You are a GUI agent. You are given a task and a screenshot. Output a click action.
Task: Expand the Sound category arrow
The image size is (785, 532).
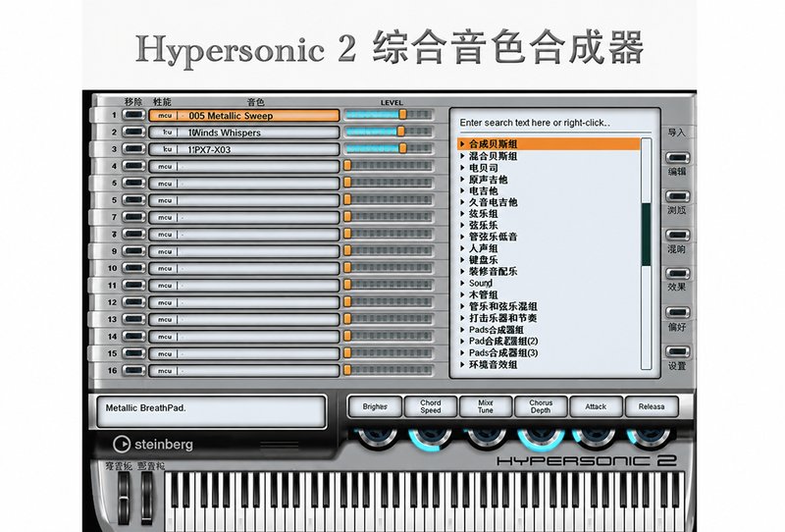coord(462,283)
